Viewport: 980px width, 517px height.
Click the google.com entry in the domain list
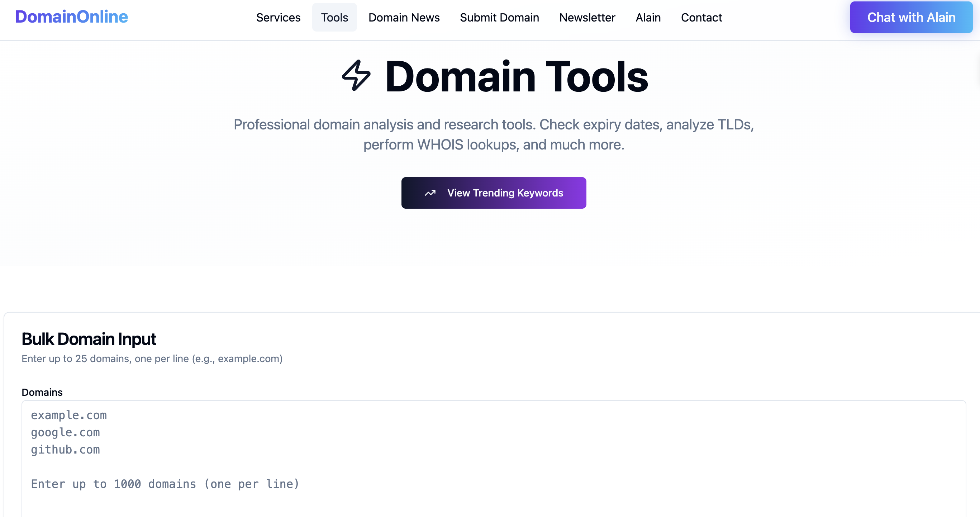(66, 432)
